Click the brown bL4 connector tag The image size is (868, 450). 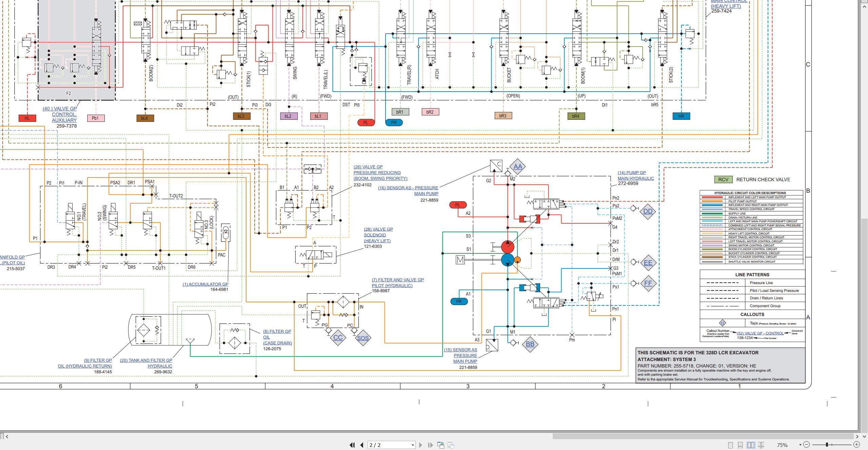click(145, 118)
